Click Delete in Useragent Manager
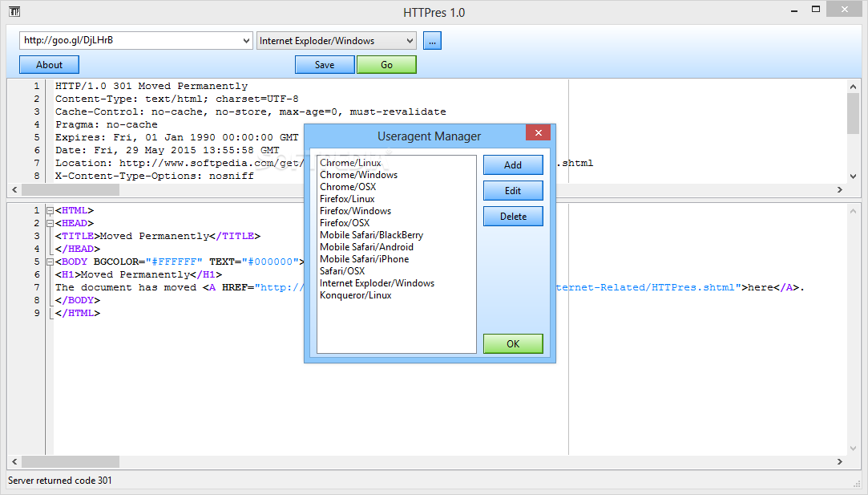The width and height of the screenshot is (868, 495). pyautogui.click(x=513, y=217)
